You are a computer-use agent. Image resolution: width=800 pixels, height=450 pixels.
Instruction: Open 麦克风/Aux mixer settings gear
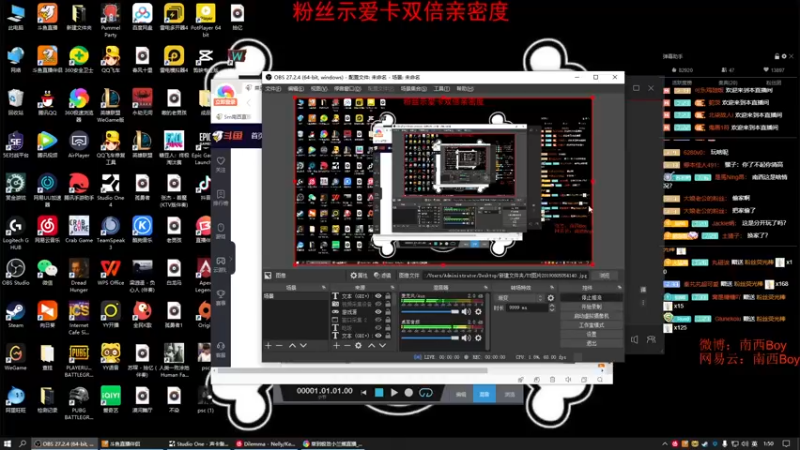[x=478, y=312]
